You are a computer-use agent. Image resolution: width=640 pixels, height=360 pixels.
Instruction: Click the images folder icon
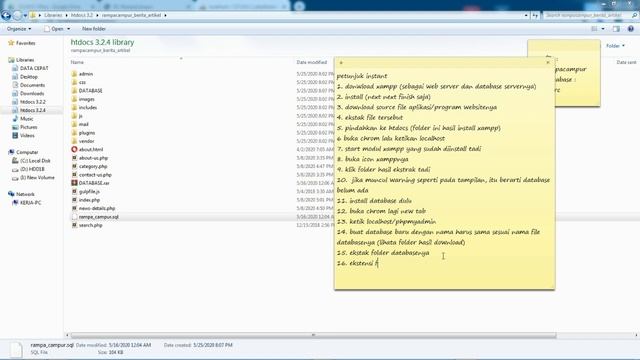(x=74, y=99)
